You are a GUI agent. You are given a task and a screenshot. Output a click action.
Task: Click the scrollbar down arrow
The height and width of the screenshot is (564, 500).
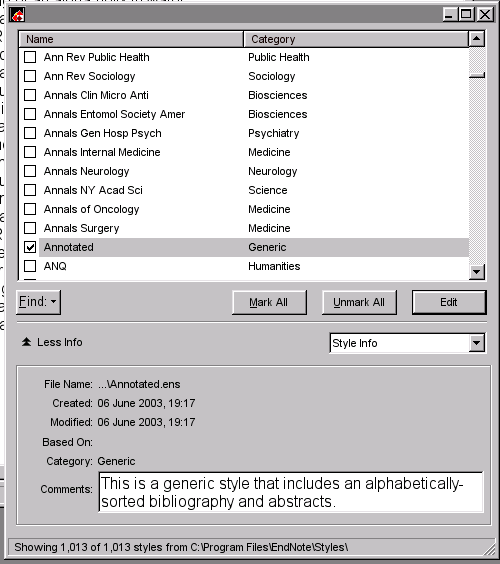point(477,272)
